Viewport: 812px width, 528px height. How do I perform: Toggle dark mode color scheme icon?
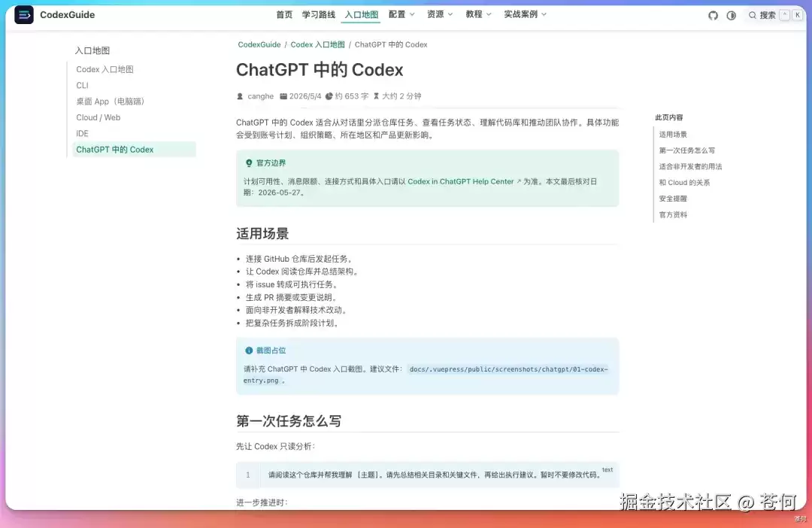732,15
